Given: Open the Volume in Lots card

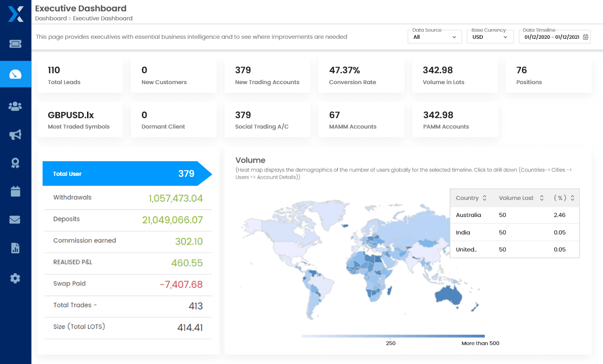Looking at the screenshot, I should click(x=455, y=76).
